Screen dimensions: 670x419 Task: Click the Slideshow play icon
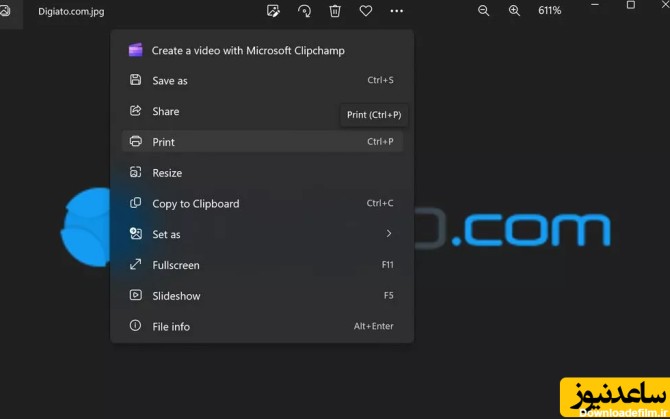(x=135, y=295)
